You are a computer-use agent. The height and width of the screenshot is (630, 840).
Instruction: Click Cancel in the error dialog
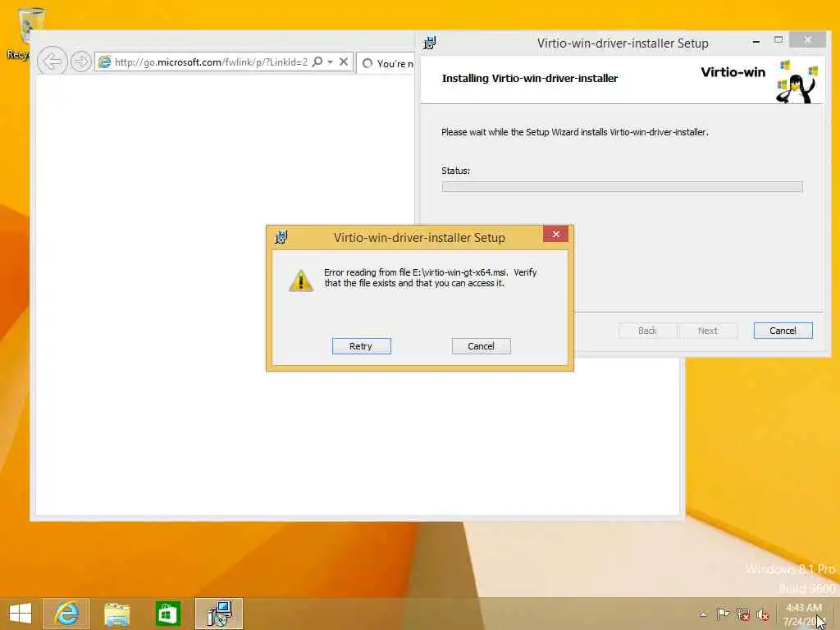pyautogui.click(x=481, y=346)
